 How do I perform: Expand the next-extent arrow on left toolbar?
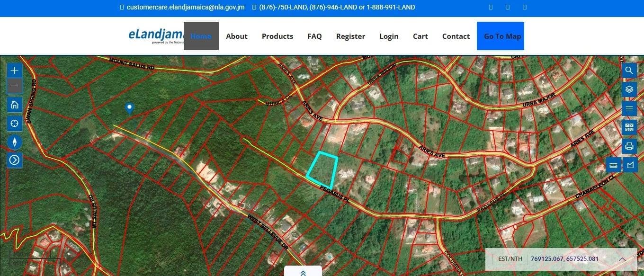pos(15,160)
